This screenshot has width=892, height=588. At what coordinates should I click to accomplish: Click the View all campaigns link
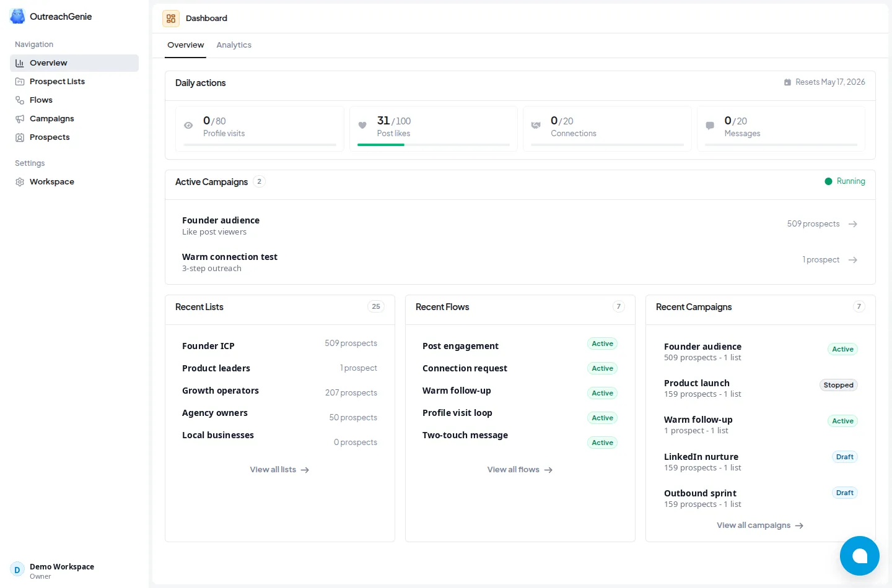[760, 525]
